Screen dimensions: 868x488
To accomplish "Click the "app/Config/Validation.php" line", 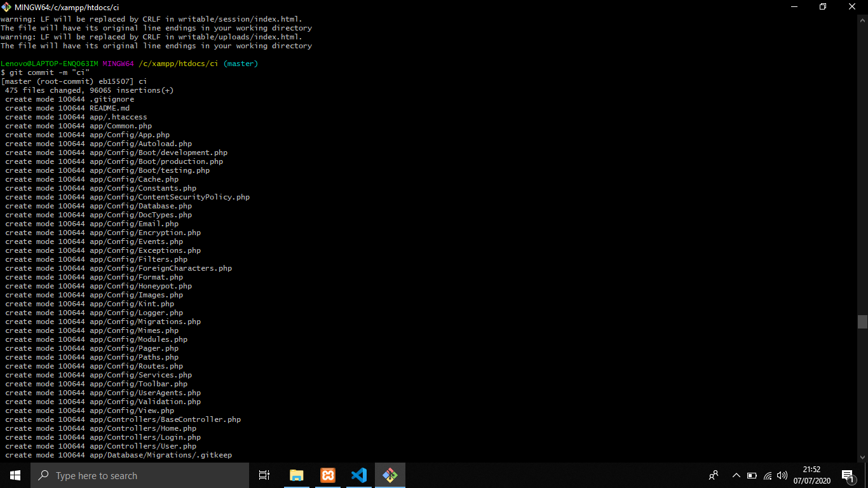I will point(103,402).
